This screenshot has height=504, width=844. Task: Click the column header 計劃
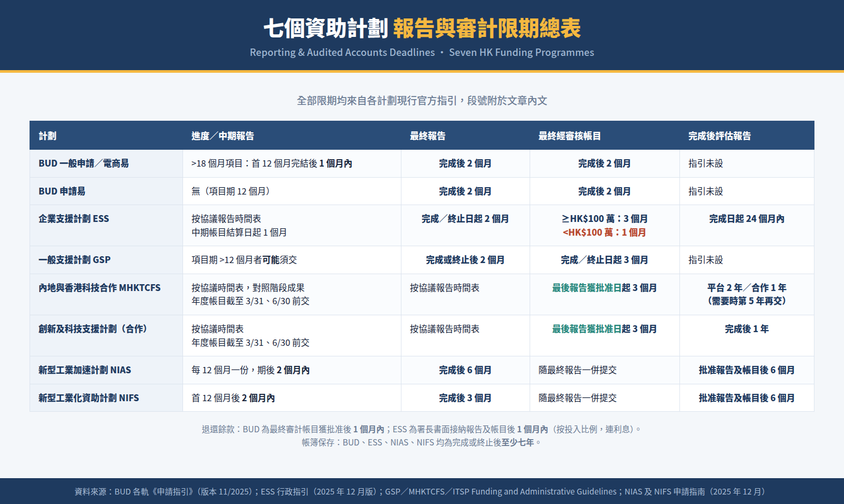(x=47, y=136)
